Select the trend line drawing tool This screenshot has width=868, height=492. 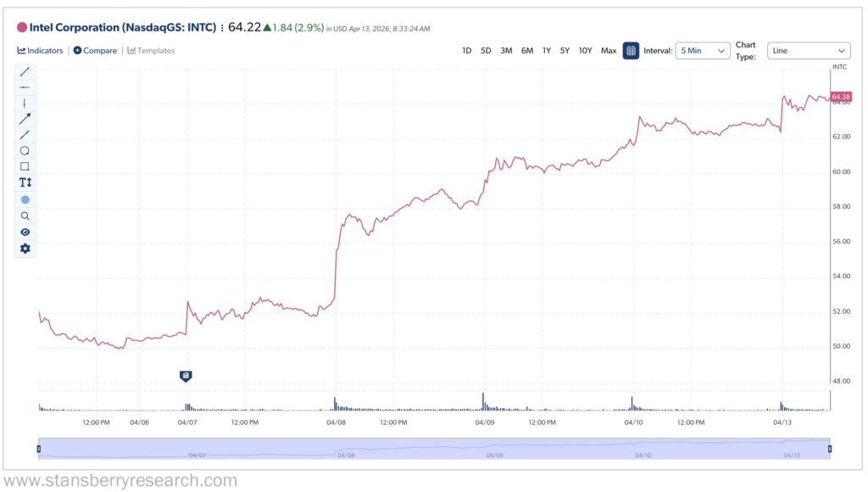pyautogui.click(x=25, y=72)
